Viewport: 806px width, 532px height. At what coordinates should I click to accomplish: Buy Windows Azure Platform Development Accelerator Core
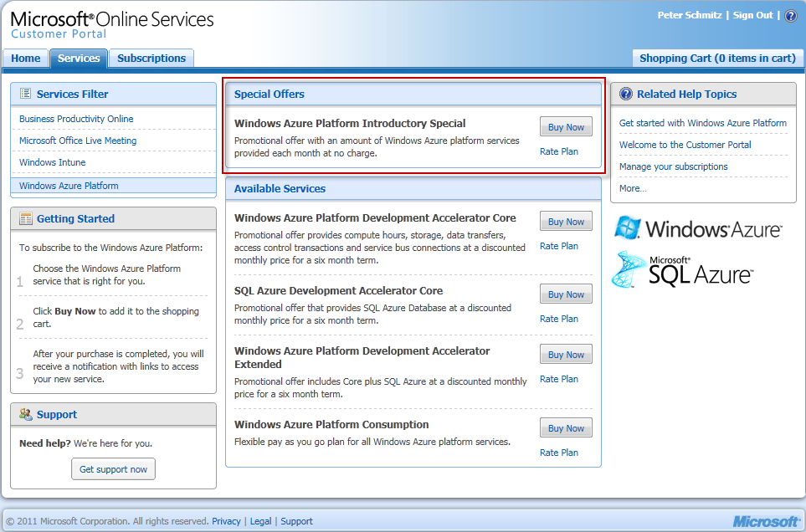[566, 222]
